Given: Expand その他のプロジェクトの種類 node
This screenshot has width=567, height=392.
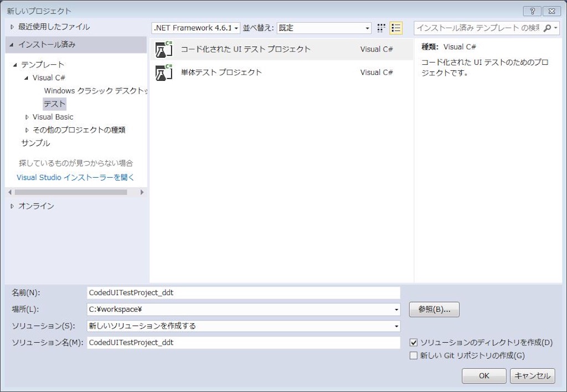Looking at the screenshot, I should (27, 130).
